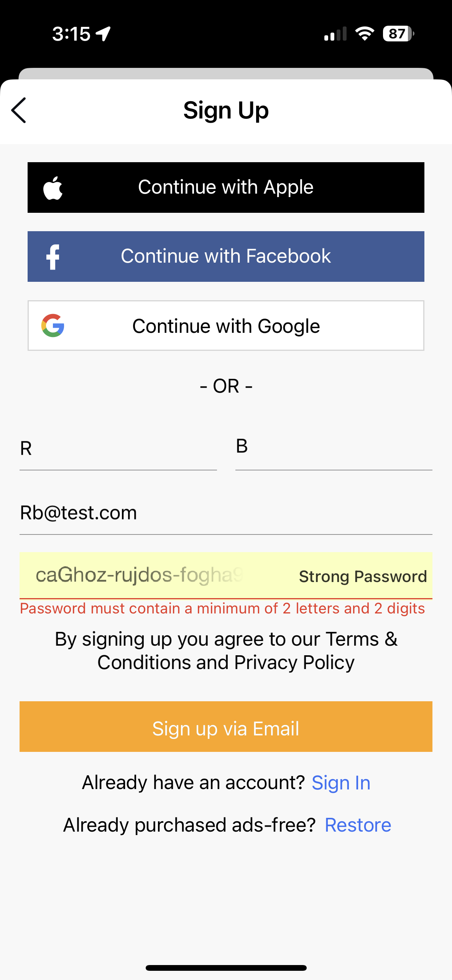
Task: Tap the suggested password field
Action: (x=140, y=575)
